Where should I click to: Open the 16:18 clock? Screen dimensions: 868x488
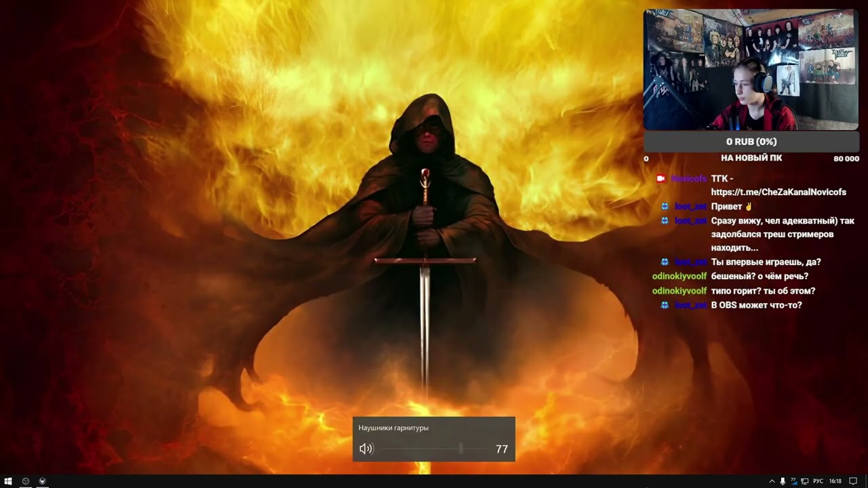(x=835, y=481)
